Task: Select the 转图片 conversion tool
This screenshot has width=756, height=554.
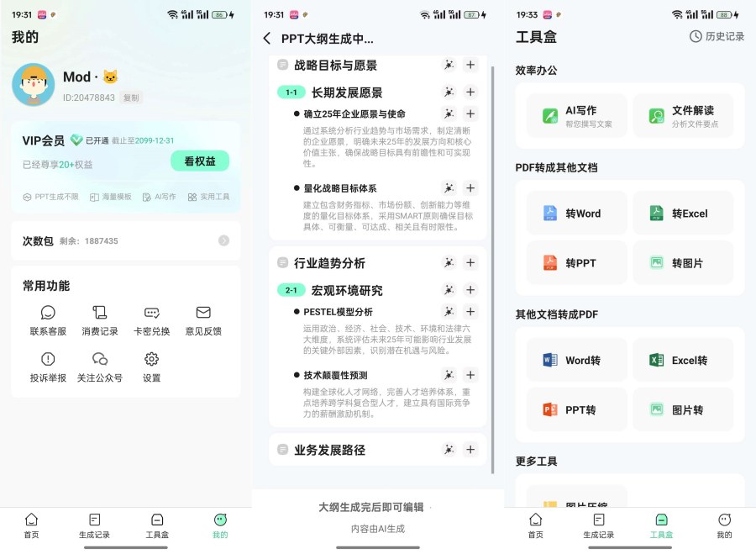Action: (x=684, y=262)
